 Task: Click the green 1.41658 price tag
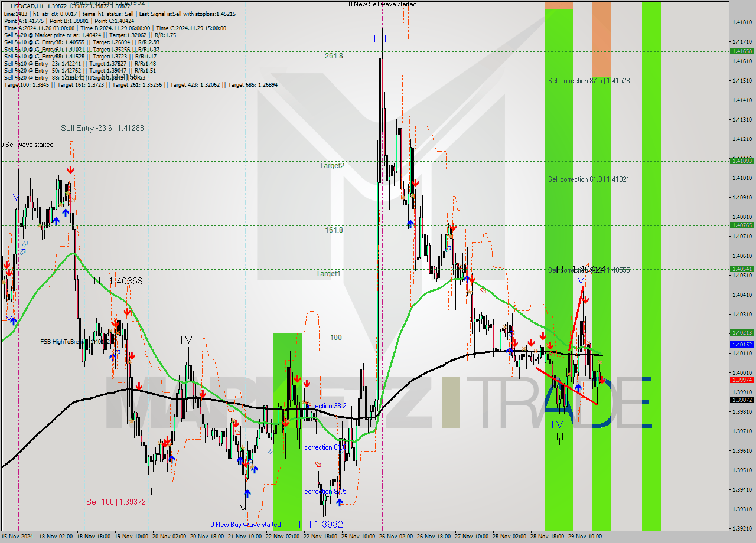tap(742, 51)
